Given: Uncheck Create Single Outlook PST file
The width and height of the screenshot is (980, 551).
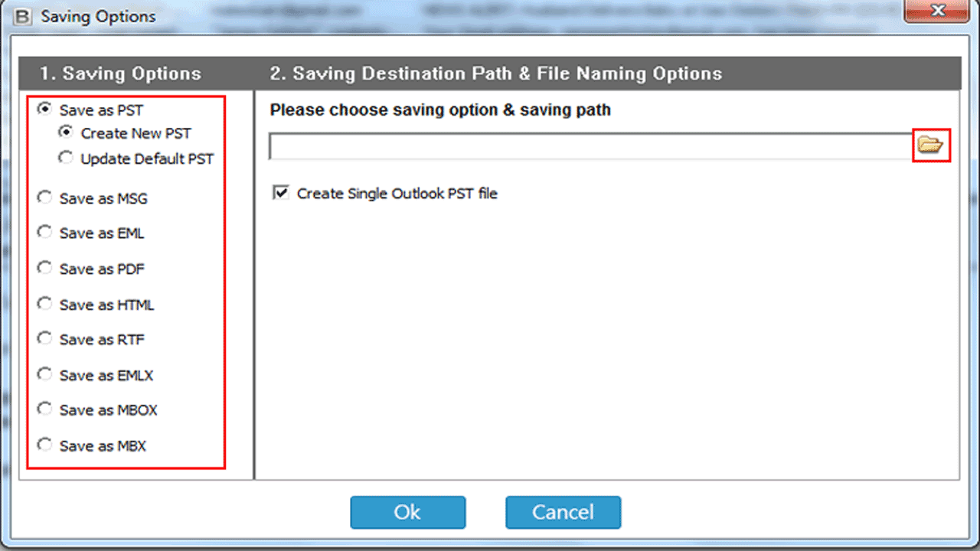Looking at the screenshot, I should pos(280,193).
